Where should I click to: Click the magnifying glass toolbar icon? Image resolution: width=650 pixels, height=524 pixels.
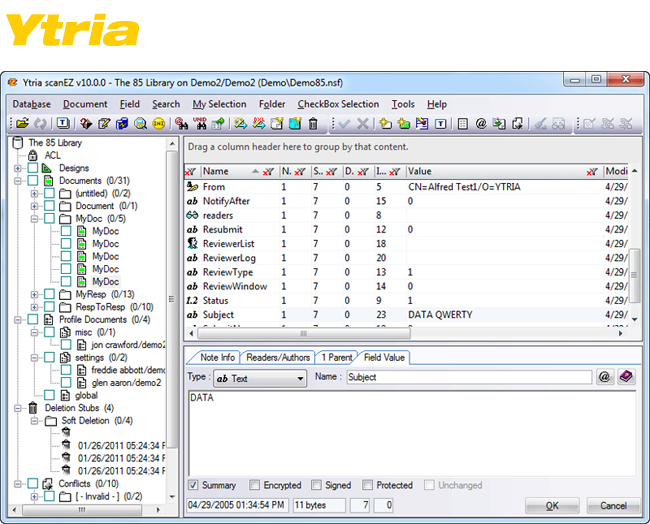tap(140, 123)
